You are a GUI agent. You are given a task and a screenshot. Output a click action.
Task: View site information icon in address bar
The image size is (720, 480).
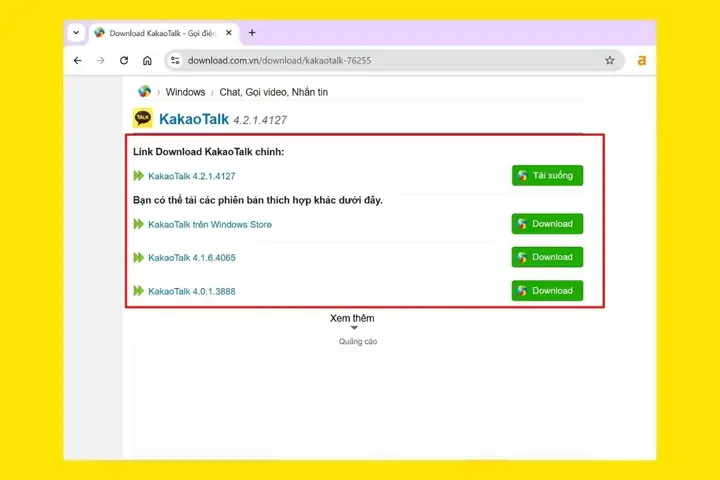click(x=175, y=61)
